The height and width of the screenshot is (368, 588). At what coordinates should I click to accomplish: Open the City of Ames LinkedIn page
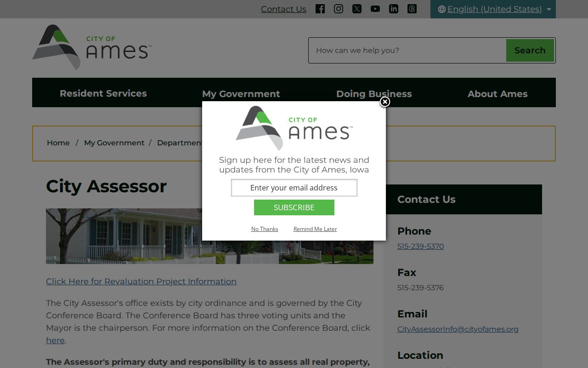point(394,9)
